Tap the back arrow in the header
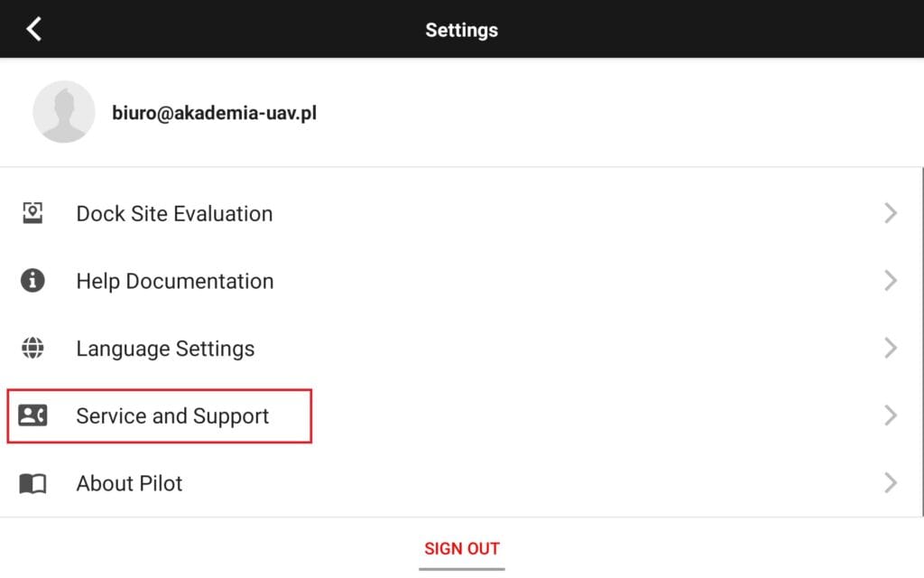 34,29
